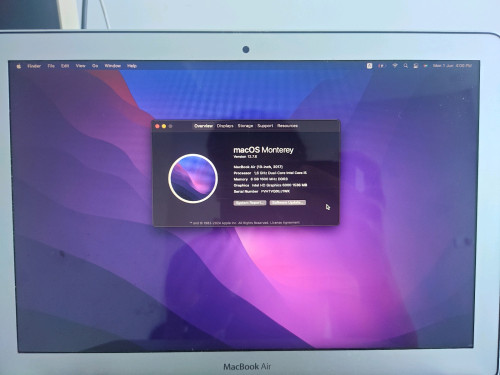Click the Serial Number row text
Image resolution: width=500 pixels, height=375 pixels.
pyautogui.click(x=261, y=192)
